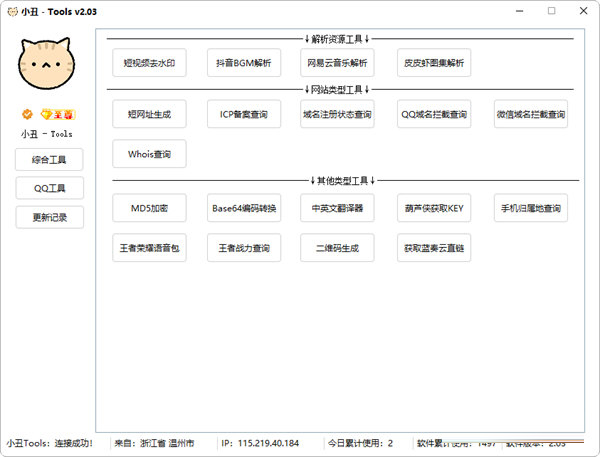This screenshot has height=457, width=600.
Task: Launch 二维码生成 tool
Action: [337, 248]
